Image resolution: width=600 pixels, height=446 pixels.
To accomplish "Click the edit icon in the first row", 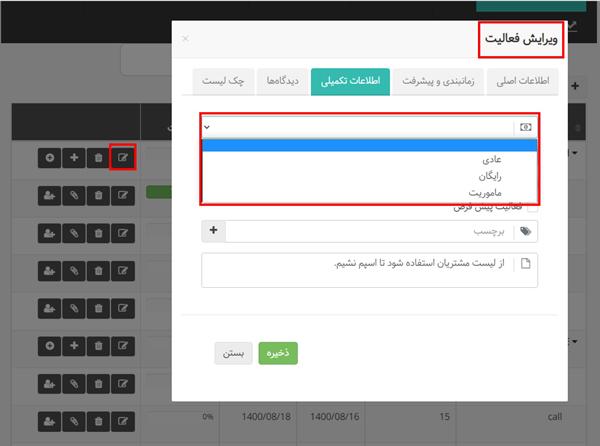I will [x=122, y=157].
